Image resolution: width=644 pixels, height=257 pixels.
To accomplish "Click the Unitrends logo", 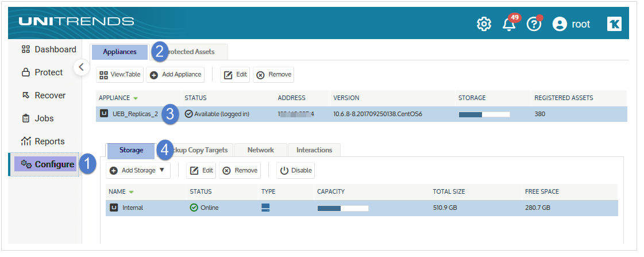I will [76, 21].
